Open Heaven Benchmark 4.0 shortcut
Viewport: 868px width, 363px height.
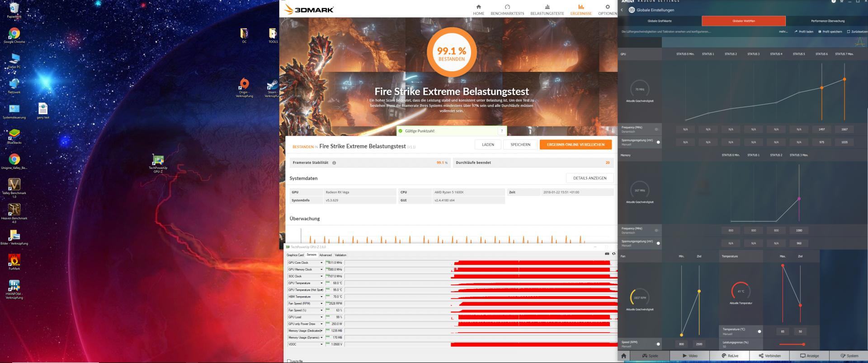click(14, 213)
